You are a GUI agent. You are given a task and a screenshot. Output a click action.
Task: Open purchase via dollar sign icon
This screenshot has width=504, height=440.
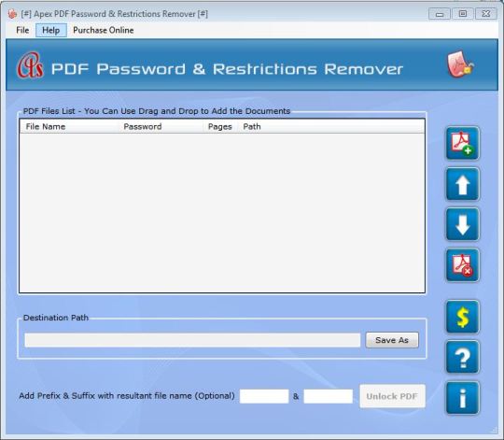click(x=462, y=317)
